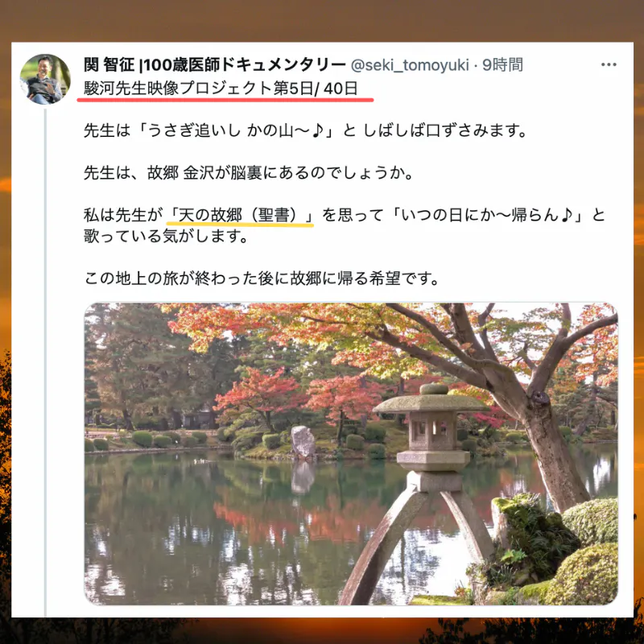Screen dimensions: 644x644
Task: Click the final sentence この地上の旅が終わった後に
Action: (x=262, y=279)
